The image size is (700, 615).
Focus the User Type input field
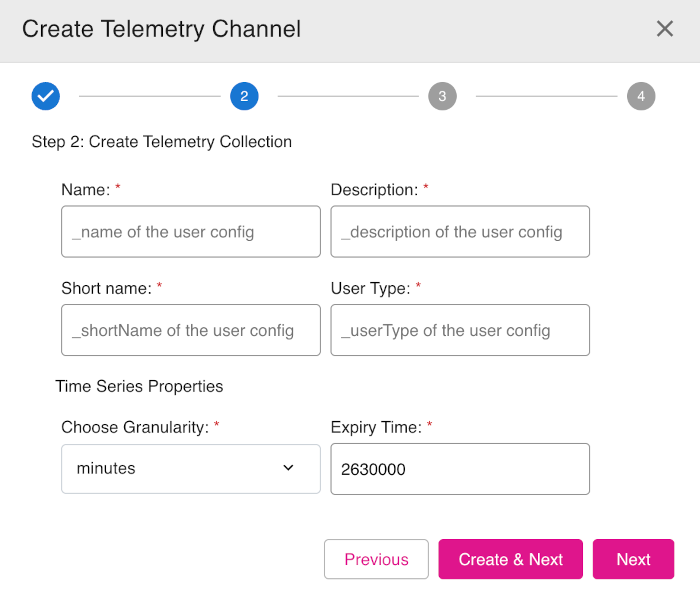click(460, 330)
